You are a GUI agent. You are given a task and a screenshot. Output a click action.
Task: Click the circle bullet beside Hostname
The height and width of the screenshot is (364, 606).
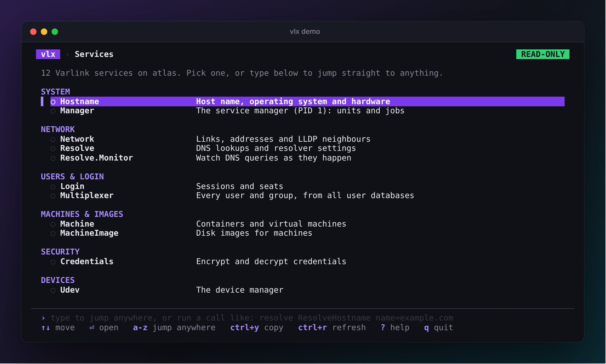pos(53,102)
